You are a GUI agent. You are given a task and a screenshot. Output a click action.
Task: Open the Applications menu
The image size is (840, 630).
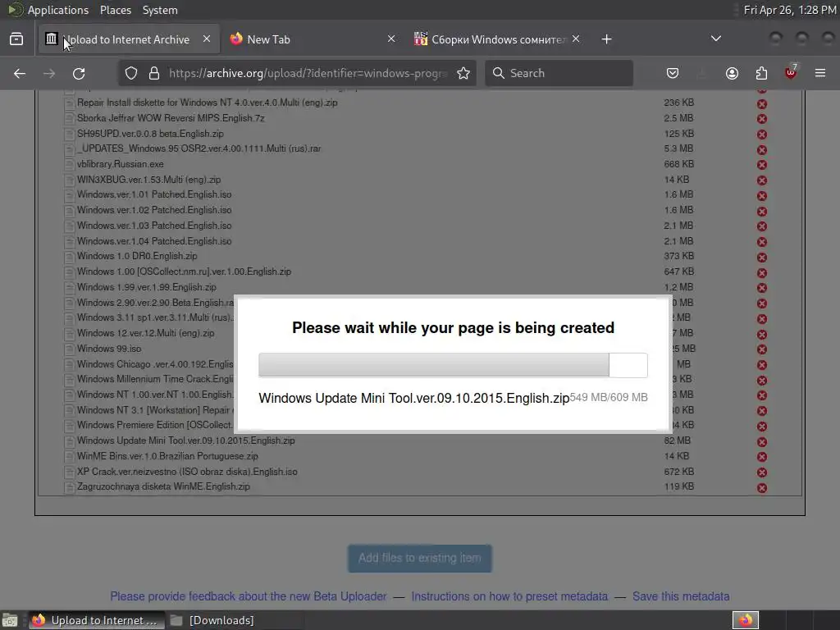(x=58, y=10)
